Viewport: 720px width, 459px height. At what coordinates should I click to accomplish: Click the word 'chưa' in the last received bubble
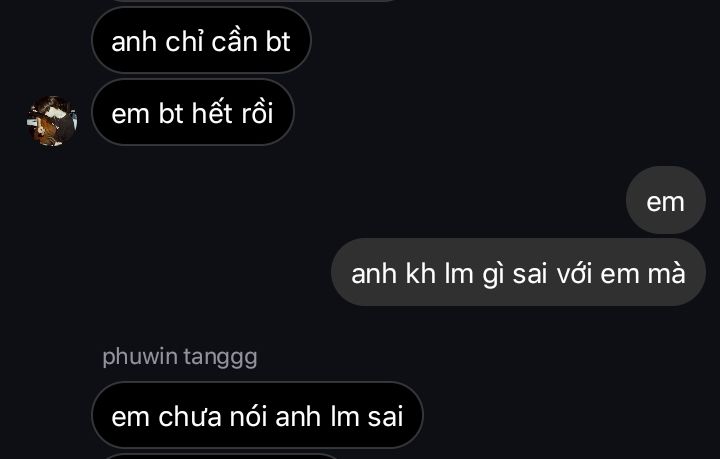(x=190, y=416)
